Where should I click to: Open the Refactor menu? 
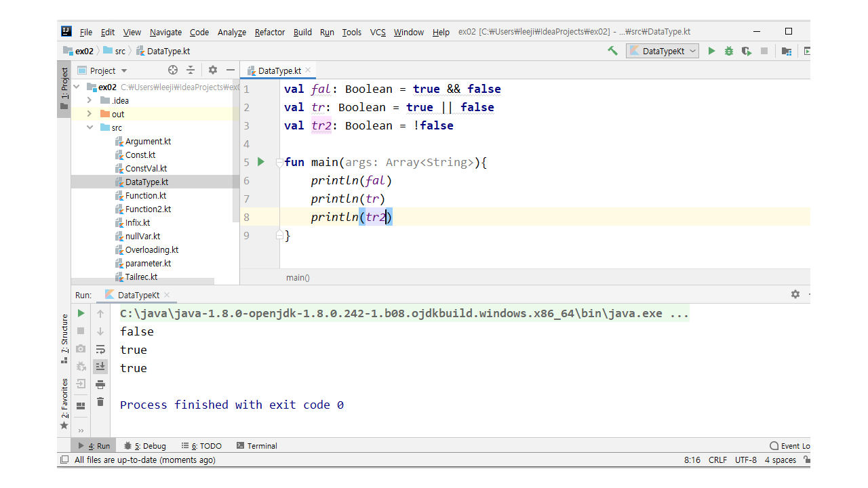(270, 32)
